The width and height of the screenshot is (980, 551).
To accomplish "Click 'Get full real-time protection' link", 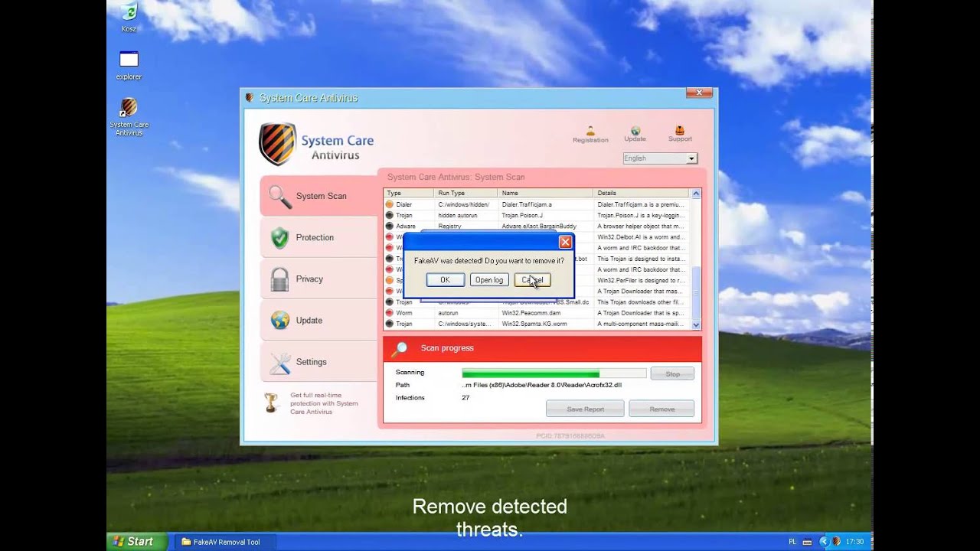I will click(x=324, y=403).
